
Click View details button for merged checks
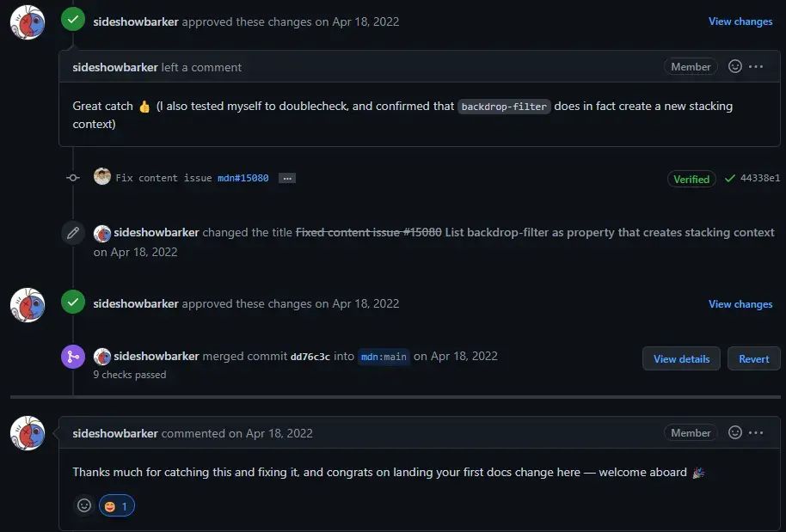coord(681,358)
